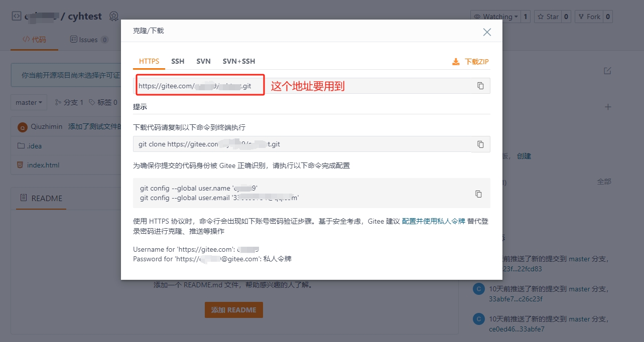Open commit range ce0ed46...33abfe7
The height and width of the screenshot is (342, 644).
(x=517, y=329)
